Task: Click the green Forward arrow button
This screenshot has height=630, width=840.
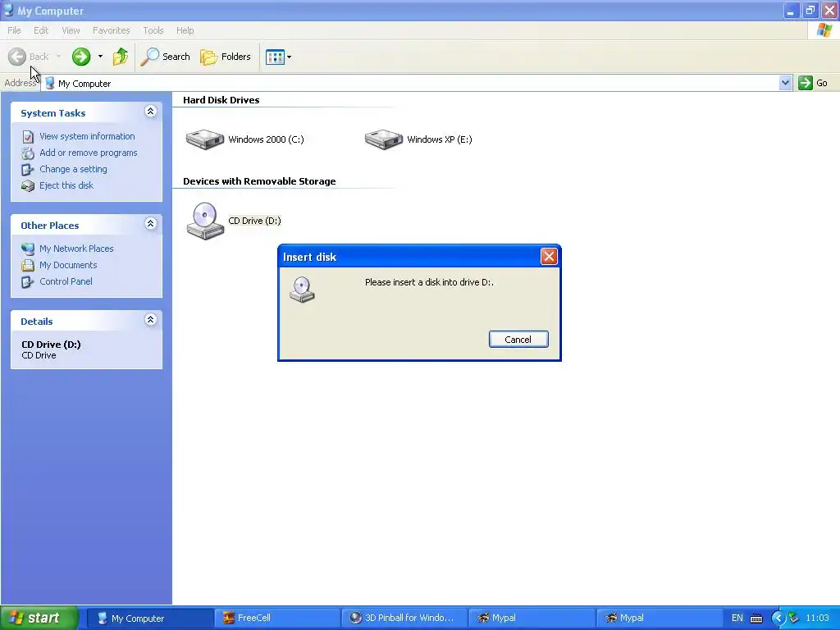Action: pos(81,57)
